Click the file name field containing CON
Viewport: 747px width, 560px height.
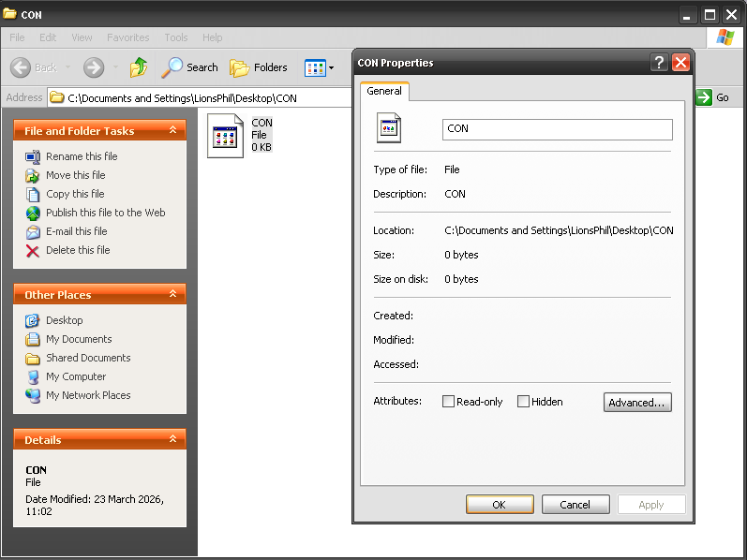(x=558, y=129)
